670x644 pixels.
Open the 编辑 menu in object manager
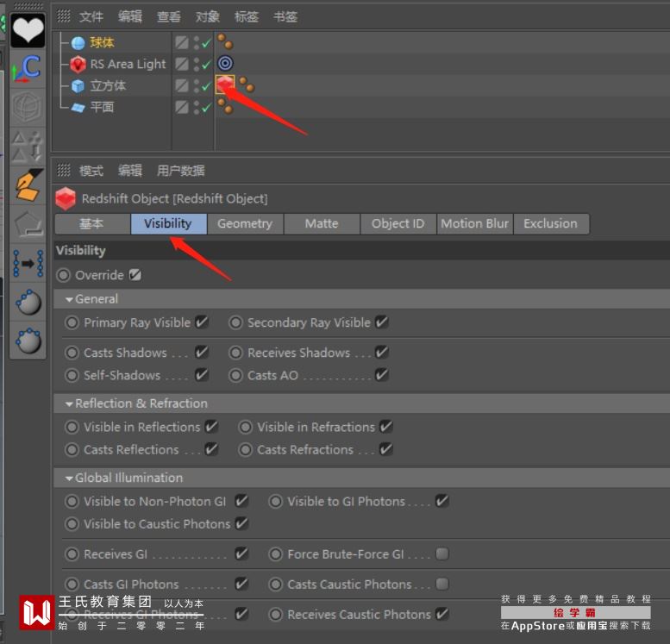click(x=130, y=16)
